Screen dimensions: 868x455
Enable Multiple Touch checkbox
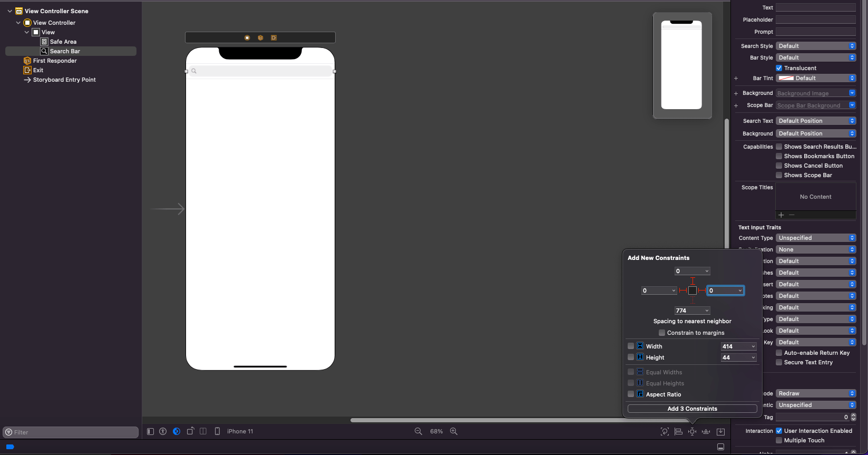[779, 440]
